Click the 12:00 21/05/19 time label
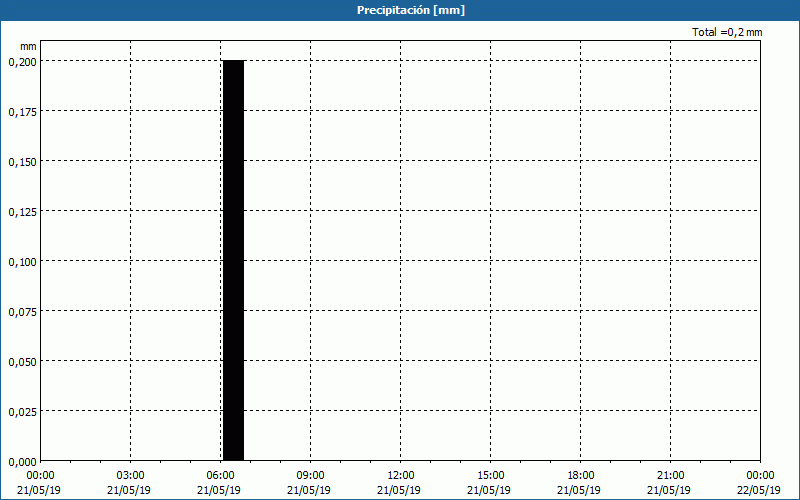Viewport: 800px width, 500px height. (x=399, y=483)
